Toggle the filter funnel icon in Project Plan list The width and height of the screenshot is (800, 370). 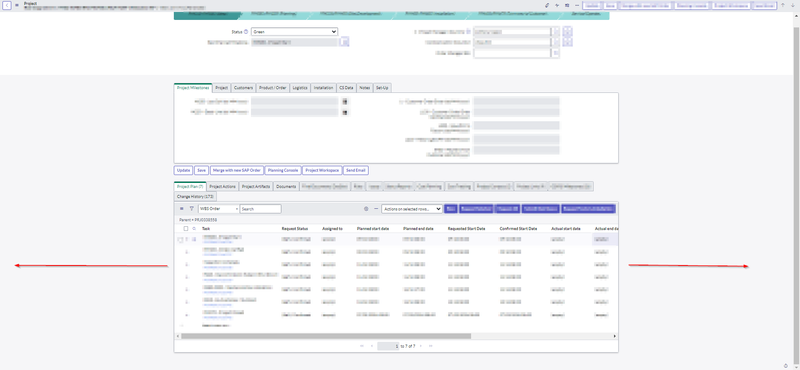click(x=191, y=209)
